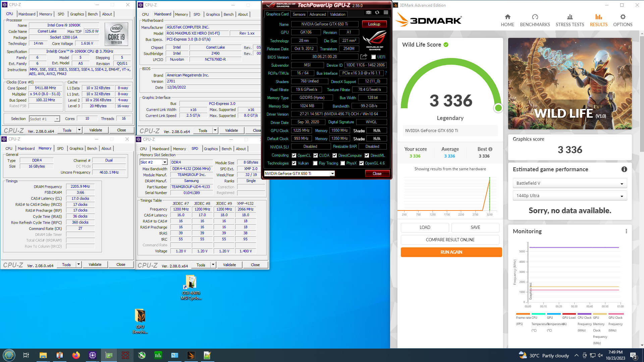Switch to the Validation tab in GPU-Z

click(337, 14)
